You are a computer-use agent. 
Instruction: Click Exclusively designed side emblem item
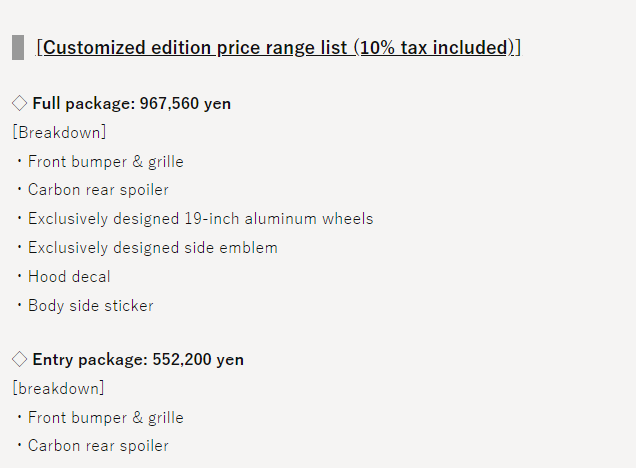(153, 248)
